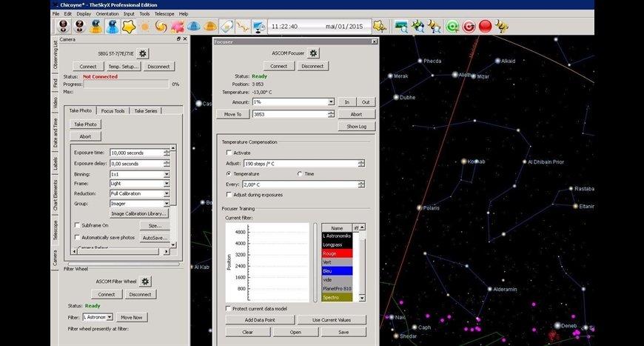The width and height of the screenshot is (644, 346).
Task: Open the focuser Amount dropdown
Action: click(x=331, y=102)
